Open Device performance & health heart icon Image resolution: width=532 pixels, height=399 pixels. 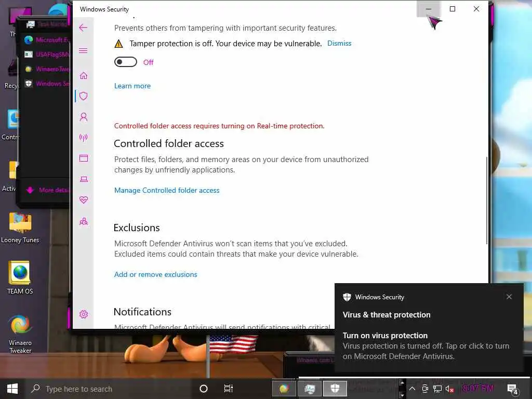coord(84,200)
